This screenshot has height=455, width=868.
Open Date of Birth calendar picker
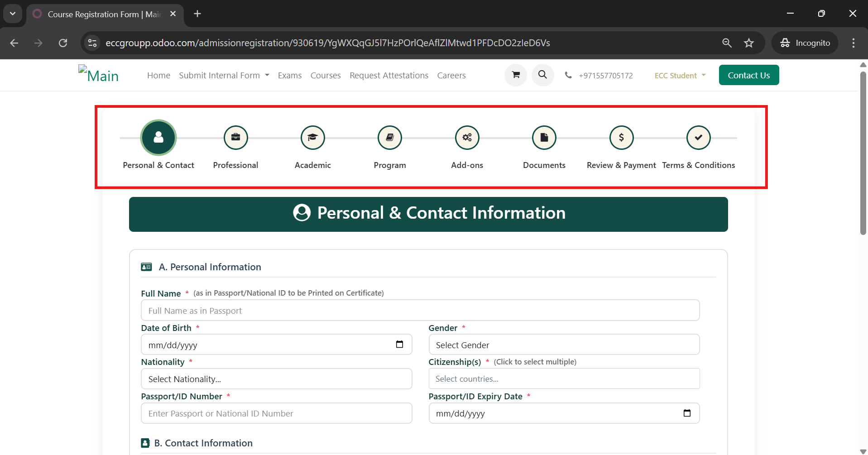point(399,345)
